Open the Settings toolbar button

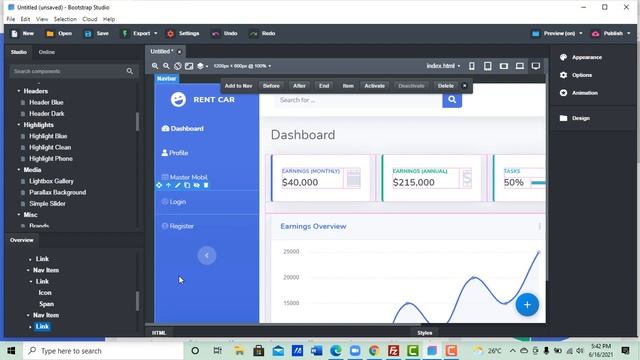(x=183, y=33)
